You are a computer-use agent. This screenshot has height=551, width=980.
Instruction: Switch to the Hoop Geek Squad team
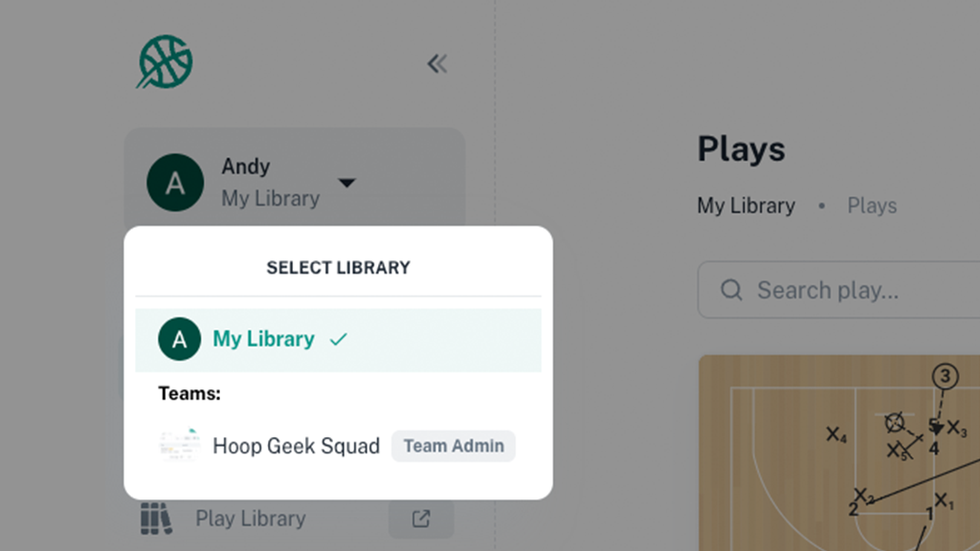click(296, 446)
